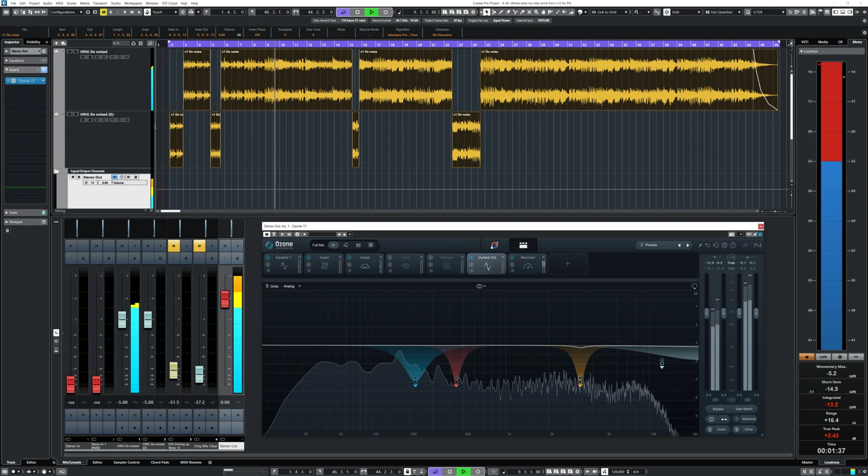The height and width of the screenshot is (476, 868).
Task: Click the top transport Record button
Action: tap(385, 12)
